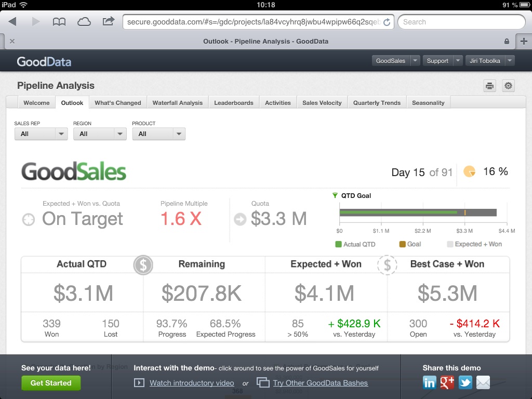This screenshot has width=532, height=399.
Task: Open the REGION dropdown
Action: pos(100,134)
